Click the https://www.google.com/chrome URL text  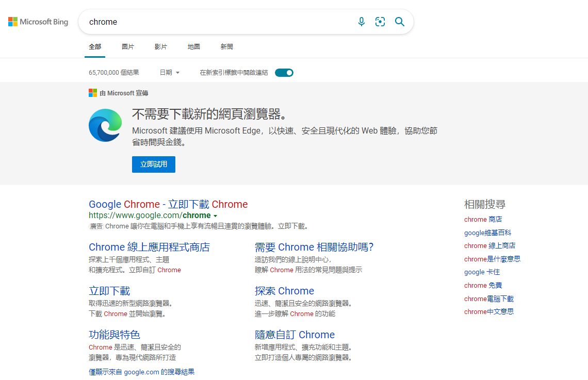tap(150, 216)
